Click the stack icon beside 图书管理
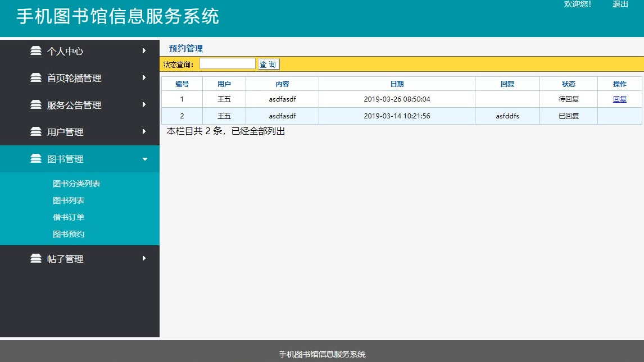The width and height of the screenshot is (644, 362). 36,159
